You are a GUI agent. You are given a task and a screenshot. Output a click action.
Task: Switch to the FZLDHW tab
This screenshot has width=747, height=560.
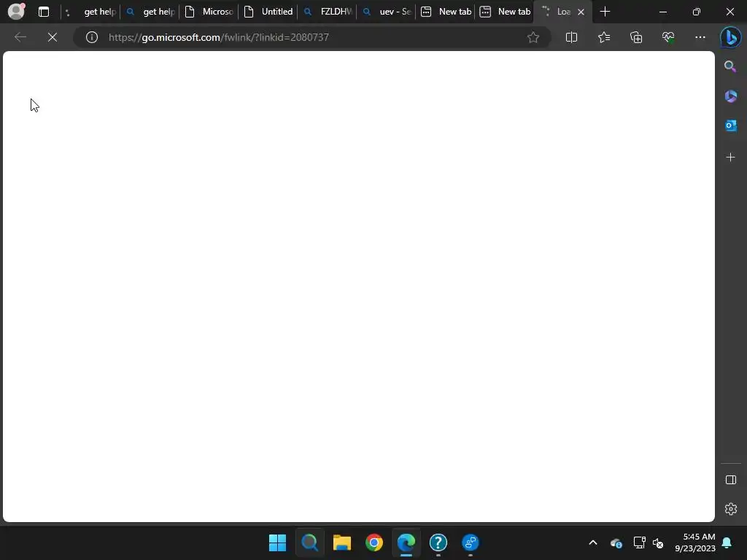click(x=328, y=12)
